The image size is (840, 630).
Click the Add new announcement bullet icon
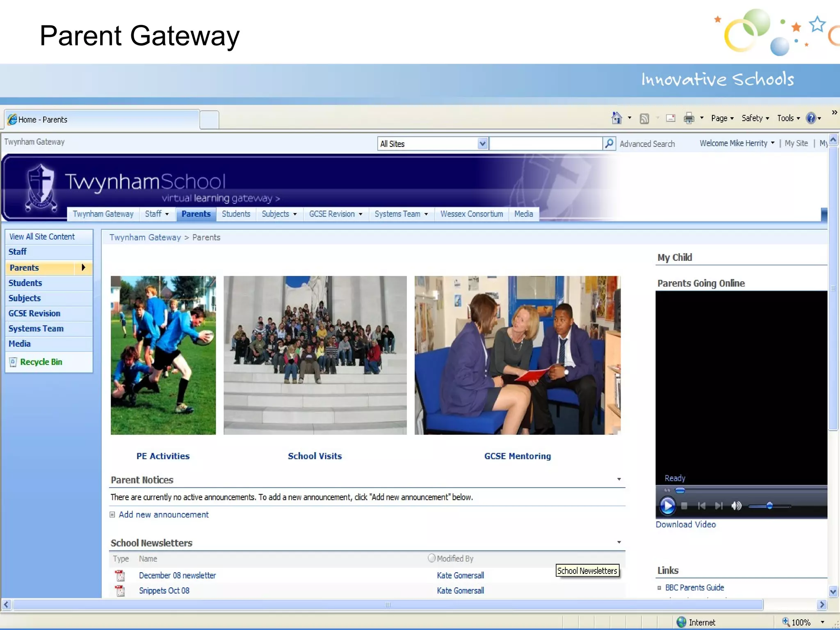coord(112,515)
